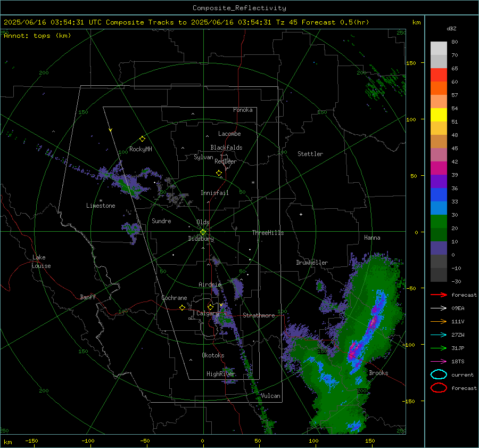
Task: Click the dBZ legend heading
Action: [451, 28]
